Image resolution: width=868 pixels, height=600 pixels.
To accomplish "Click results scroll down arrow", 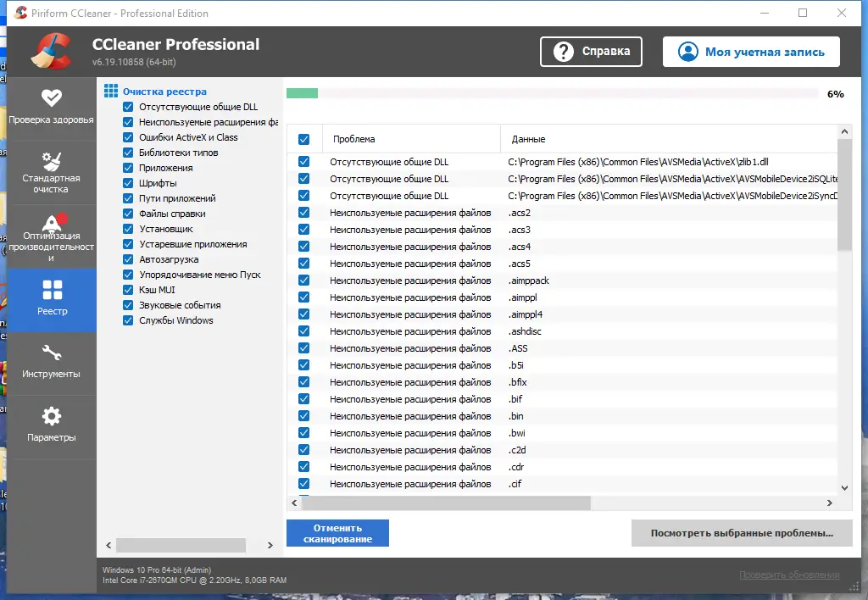I will (x=844, y=487).
